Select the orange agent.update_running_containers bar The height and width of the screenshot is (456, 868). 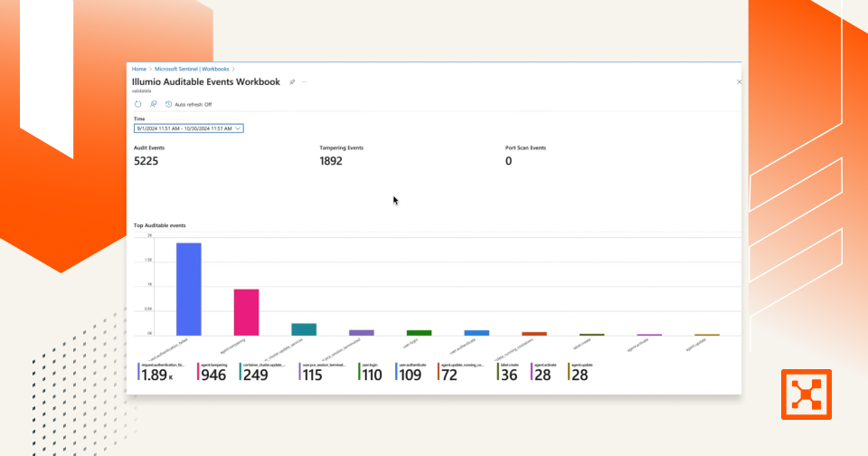pyautogui.click(x=534, y=334)
